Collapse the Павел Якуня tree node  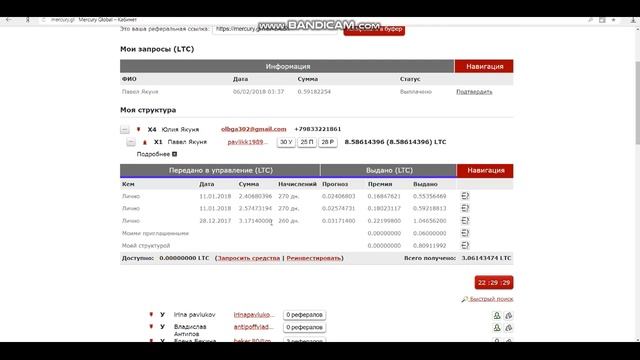[131, 142]
